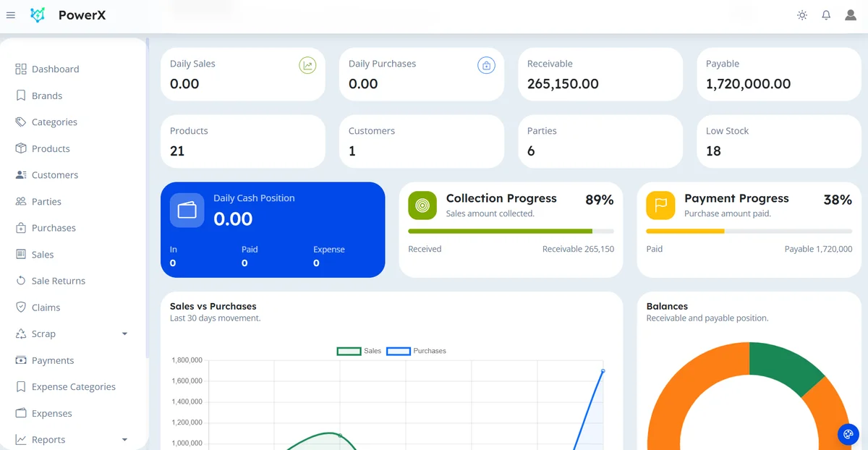Viewport: 868px width, 450px height.
Task: Click the sidebar vertical scrollbar
Action: pos(147,199)
